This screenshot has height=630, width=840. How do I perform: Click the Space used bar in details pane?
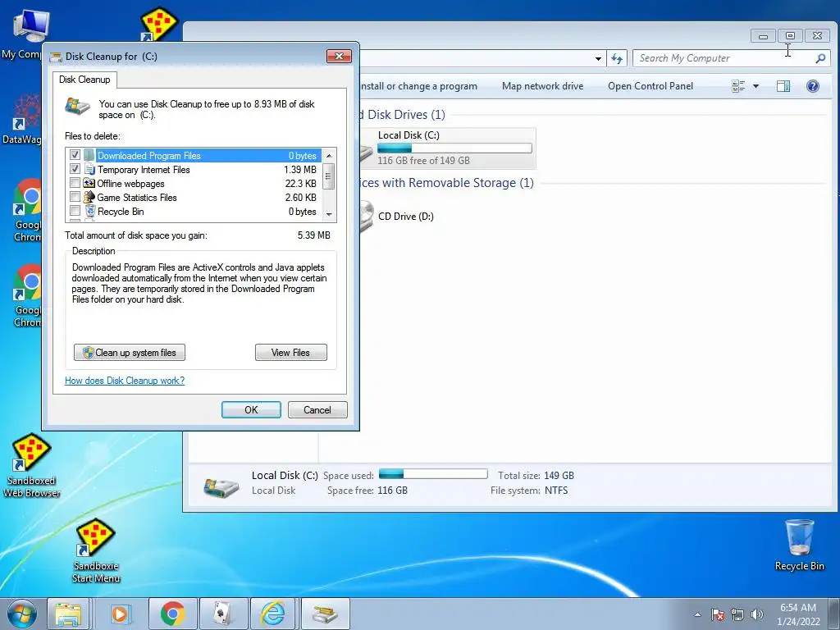click(x=433, y=473)
